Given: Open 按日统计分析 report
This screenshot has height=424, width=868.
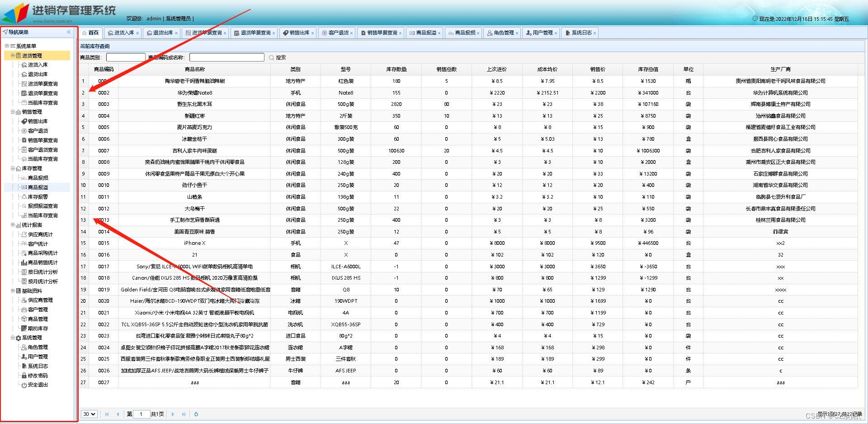Looking at the screenshot, I should point(42,272).
